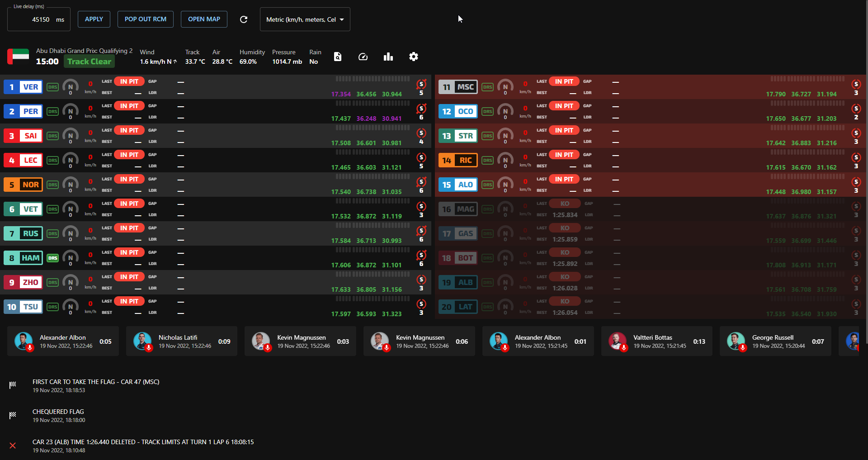This screenshot has height=460, width=868.
Task: Open the speedometer telemetry view
Action: pos(363,57)
